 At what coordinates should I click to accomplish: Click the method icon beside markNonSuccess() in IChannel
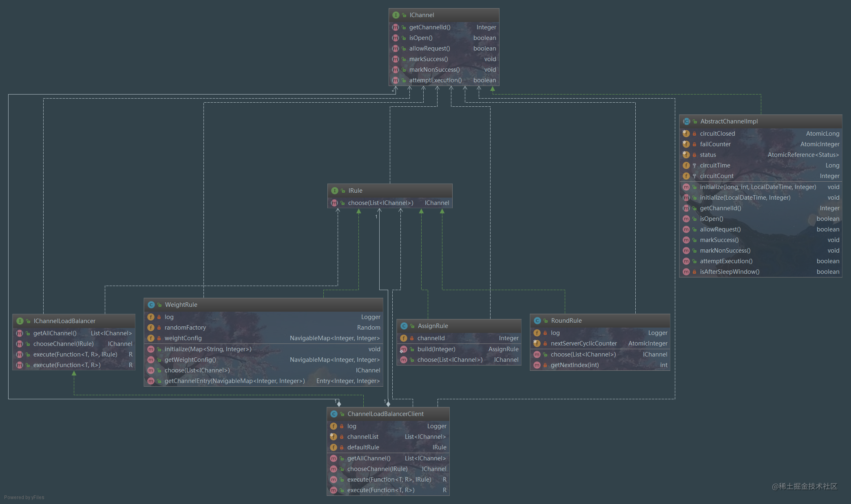coord(396,70)
